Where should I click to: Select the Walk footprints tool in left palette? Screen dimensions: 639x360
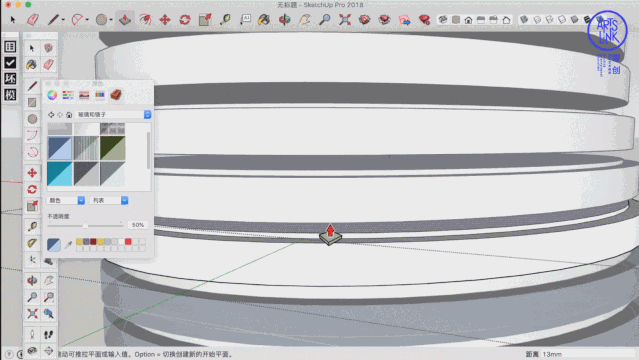click(x=48, y=335)
